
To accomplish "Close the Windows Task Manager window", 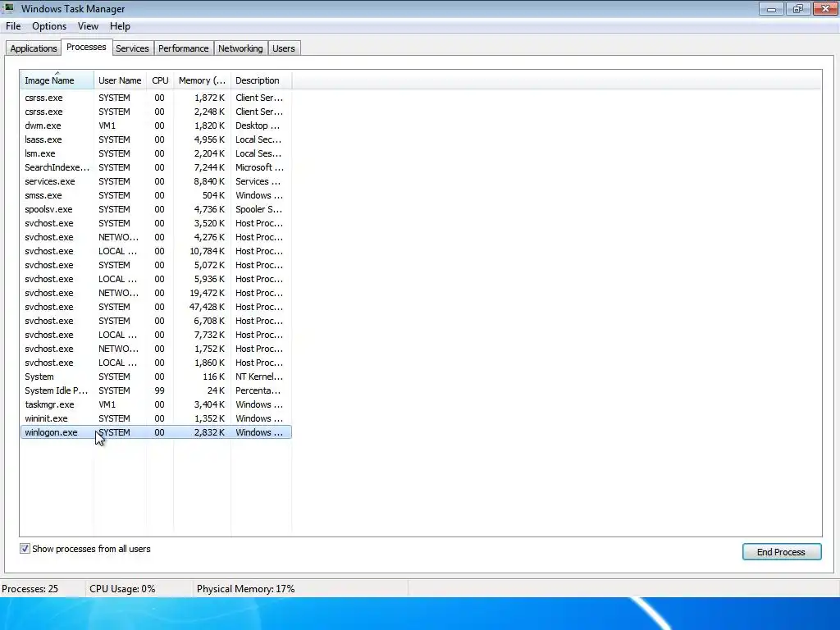I will click(825, 8).
